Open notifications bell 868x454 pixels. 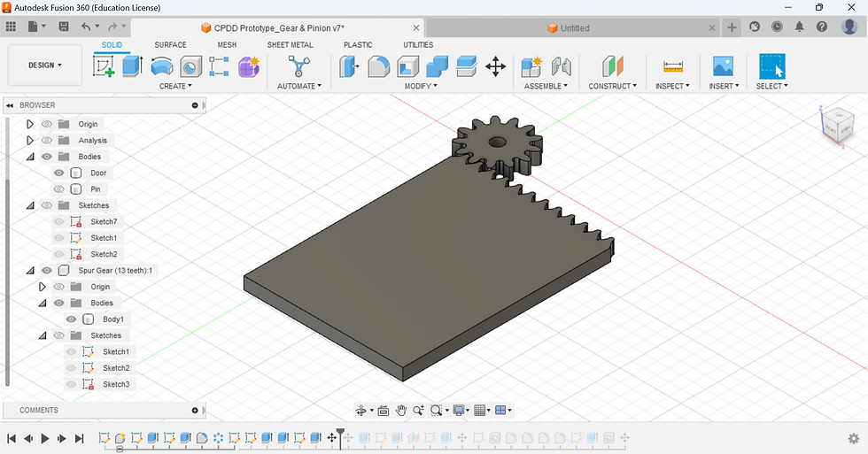(x=799, y=27)
